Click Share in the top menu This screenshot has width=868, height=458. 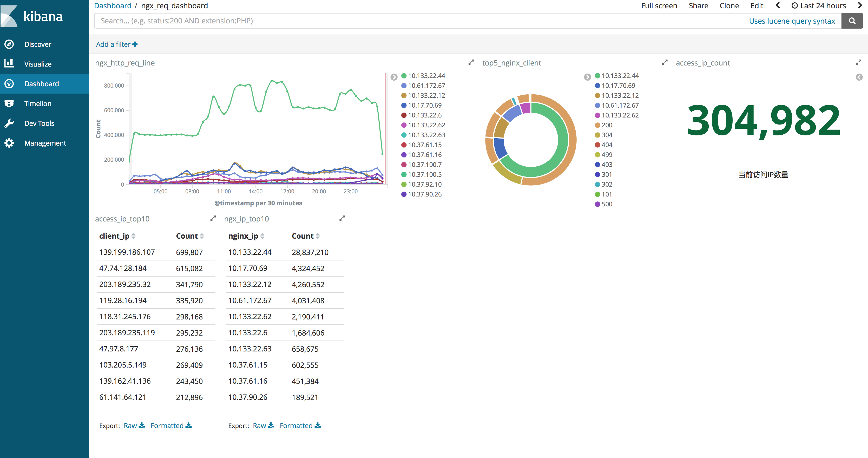pos(698,5)
